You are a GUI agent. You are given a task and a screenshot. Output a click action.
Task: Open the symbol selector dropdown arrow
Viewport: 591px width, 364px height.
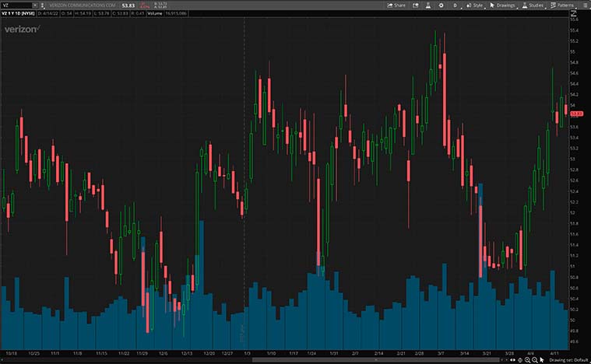click(x=35, y=5)
